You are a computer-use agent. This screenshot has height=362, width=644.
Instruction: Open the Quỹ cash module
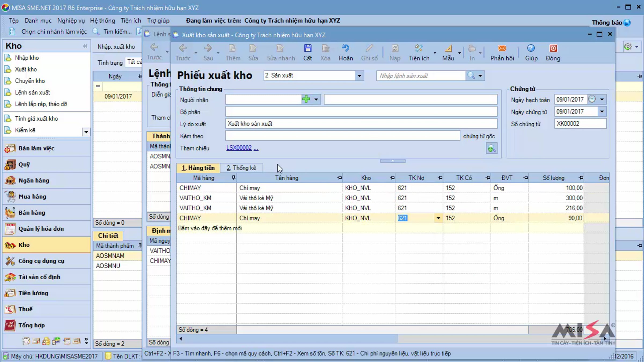coord(46,164)
